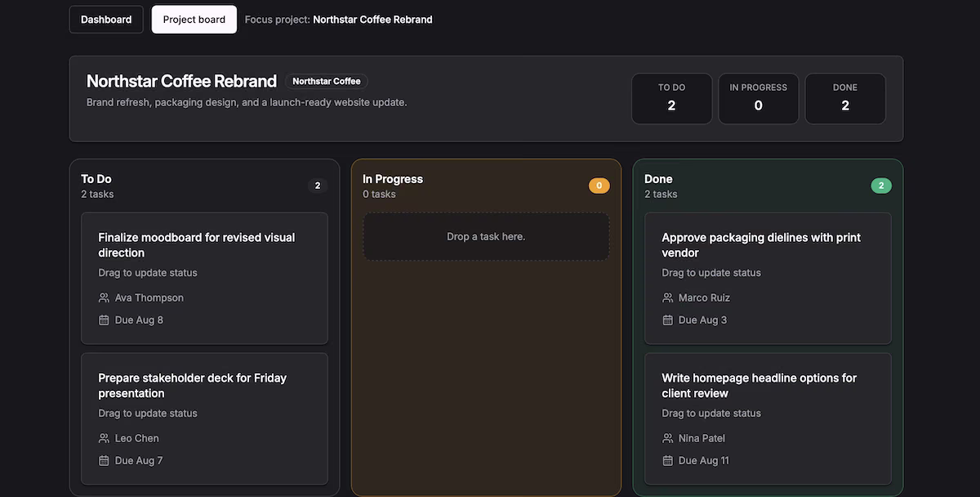Click the Due Aug 7 date
Screen dimensions: 980x497
pos(139,460)
